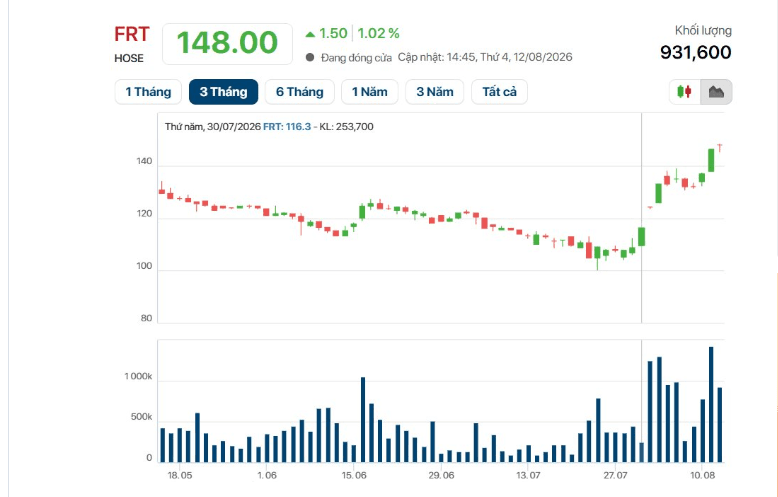Click the 100 price axis label

[144, 266]
